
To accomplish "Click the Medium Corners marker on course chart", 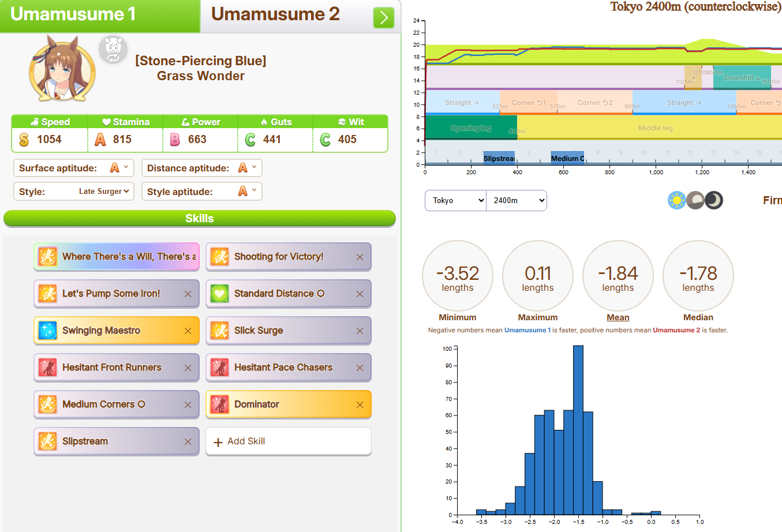I will click(568, 158).
